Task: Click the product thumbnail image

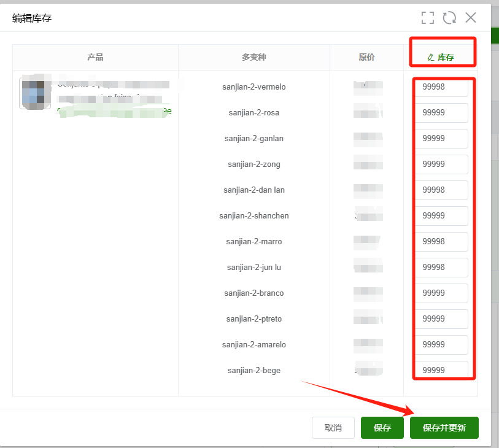Action: point(35,93)
